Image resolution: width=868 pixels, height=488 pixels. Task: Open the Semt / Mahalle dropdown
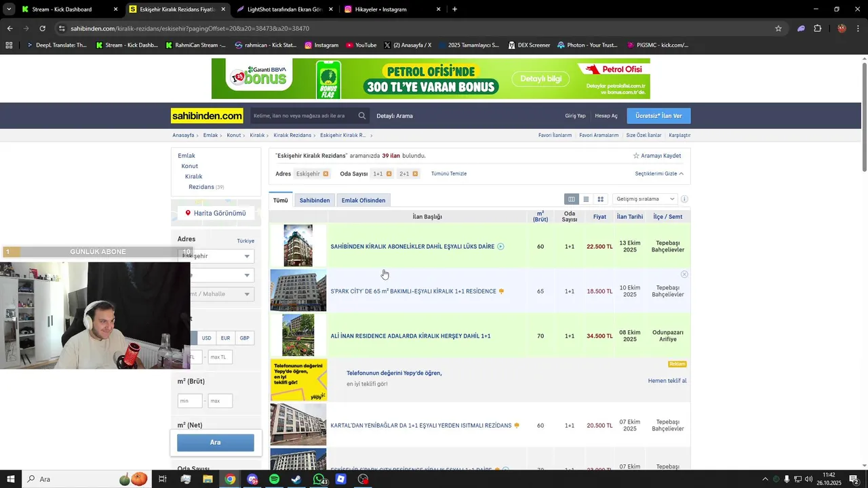tap(215, 294)
